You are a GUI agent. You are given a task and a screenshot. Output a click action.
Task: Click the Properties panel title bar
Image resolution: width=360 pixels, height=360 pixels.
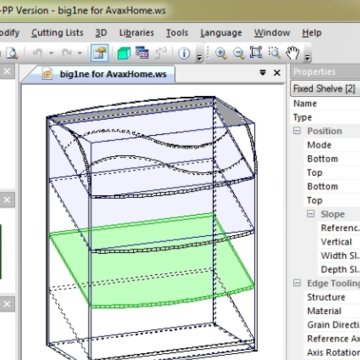(325, 72)
